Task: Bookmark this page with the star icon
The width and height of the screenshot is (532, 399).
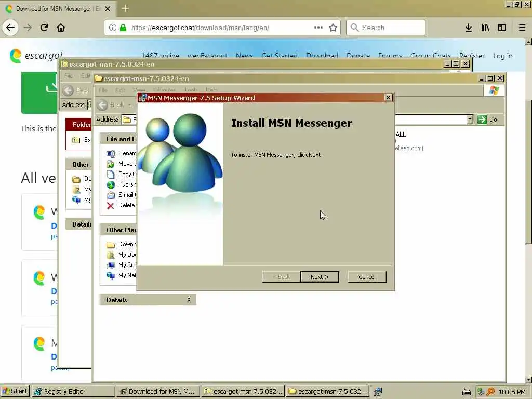Action: [333, 28]
